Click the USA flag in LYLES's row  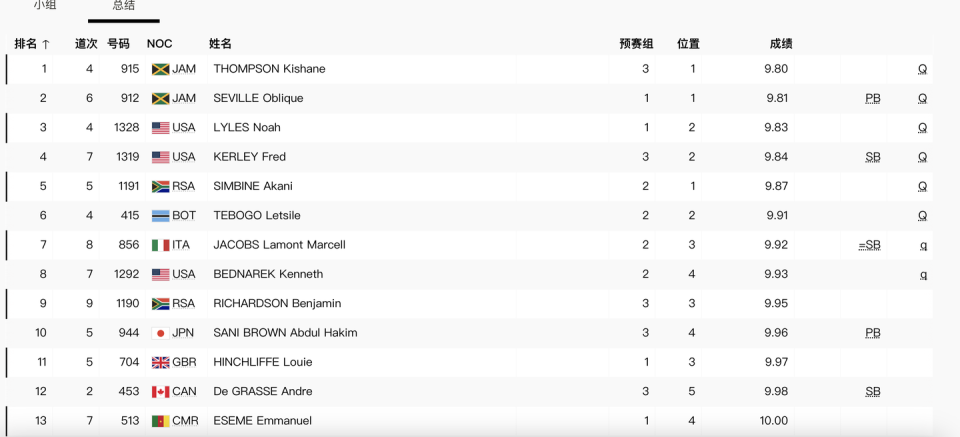click(x=160, y=128)
